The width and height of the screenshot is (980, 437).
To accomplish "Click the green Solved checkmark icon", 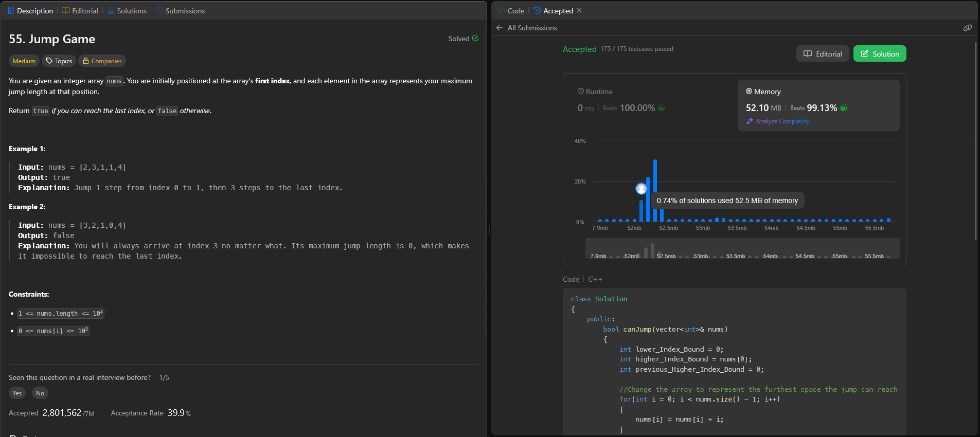I will coord(475,38).
